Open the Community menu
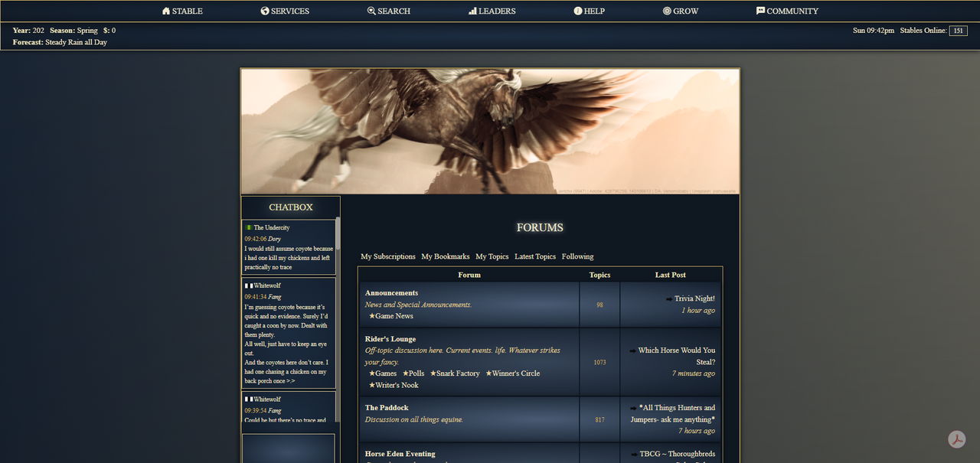 (787, 11)
